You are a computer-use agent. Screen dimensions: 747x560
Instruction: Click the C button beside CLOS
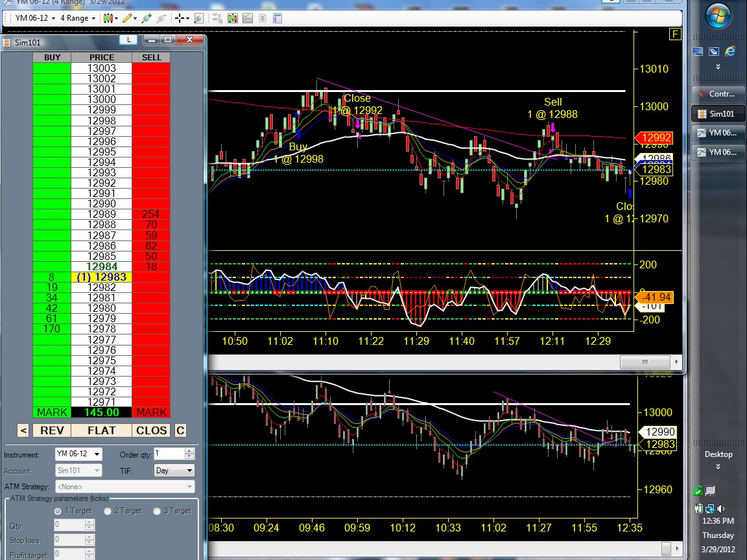[x=180, y=430]
